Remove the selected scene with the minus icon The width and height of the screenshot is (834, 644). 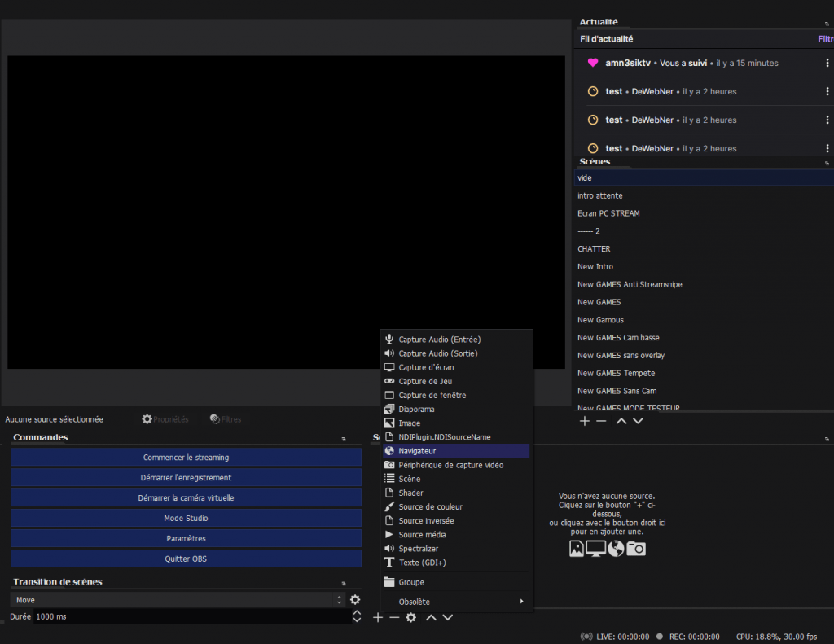[x=601, y=421]
